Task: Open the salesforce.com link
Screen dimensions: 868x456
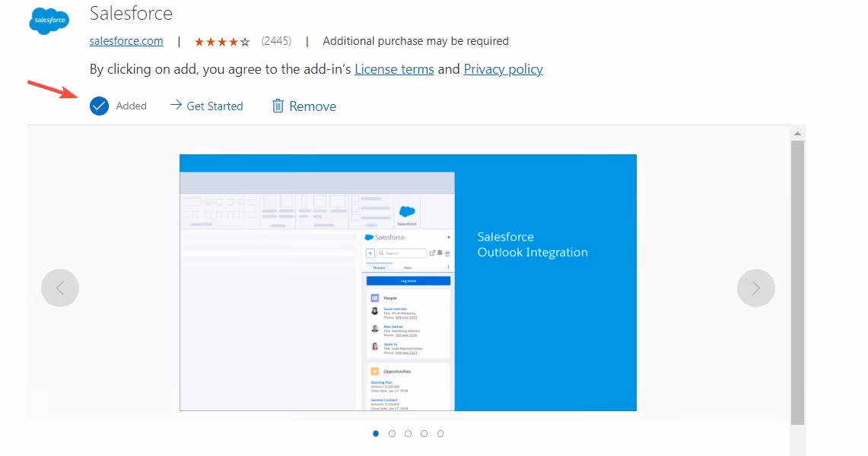Action: click(x=126, y=41)
